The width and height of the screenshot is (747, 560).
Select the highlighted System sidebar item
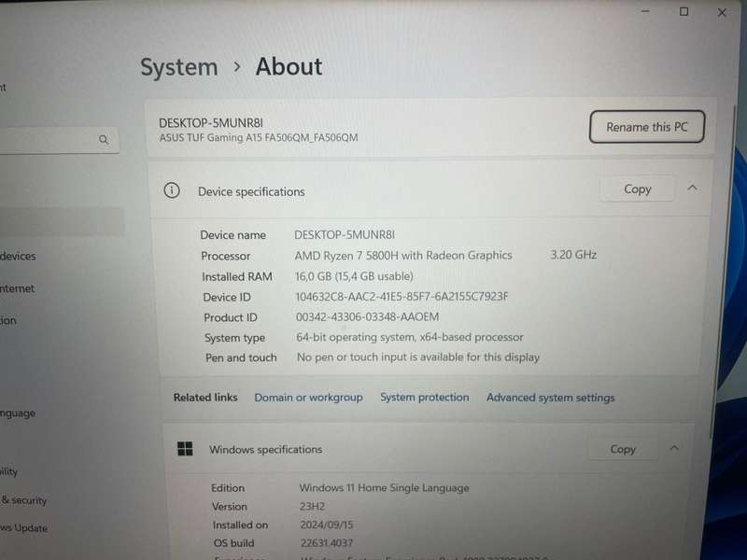click(61, 221)
